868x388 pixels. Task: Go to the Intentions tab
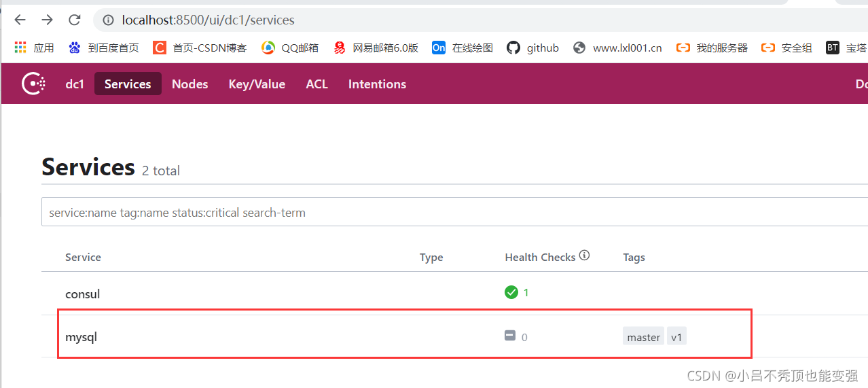click(x=377, y=84)
